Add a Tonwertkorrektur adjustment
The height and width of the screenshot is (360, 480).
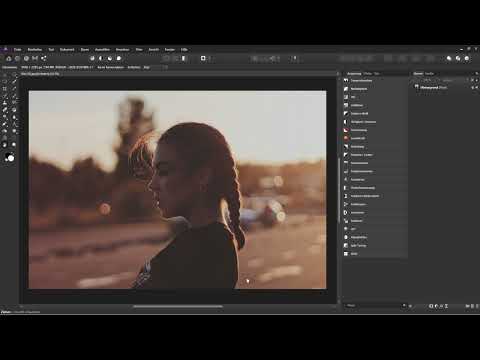pos(375,81)
